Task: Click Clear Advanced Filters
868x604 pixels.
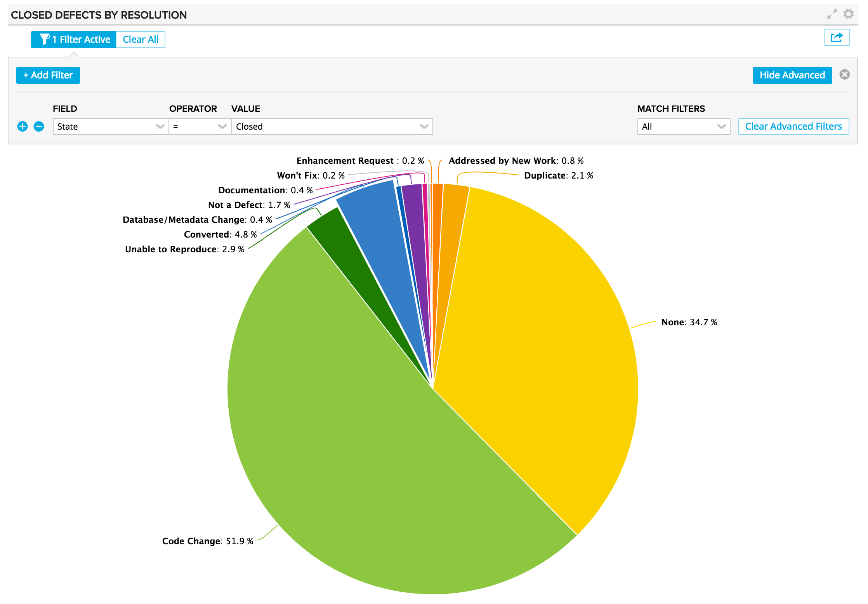Action: [x=793, y=127]
